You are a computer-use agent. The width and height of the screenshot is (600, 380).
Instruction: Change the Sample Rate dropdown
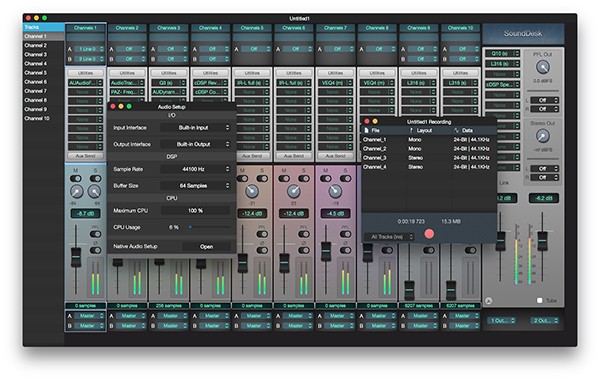(196, 169)
